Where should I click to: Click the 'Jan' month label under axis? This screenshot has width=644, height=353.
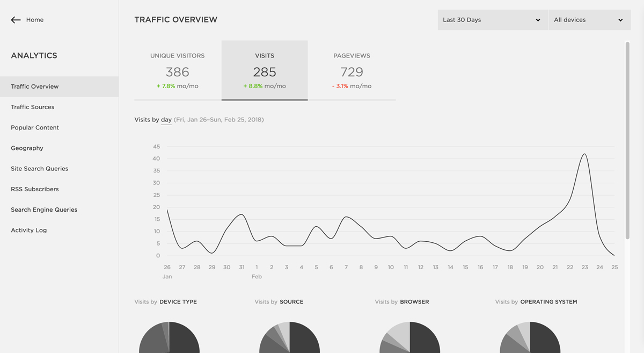click(x=167, y=277)
